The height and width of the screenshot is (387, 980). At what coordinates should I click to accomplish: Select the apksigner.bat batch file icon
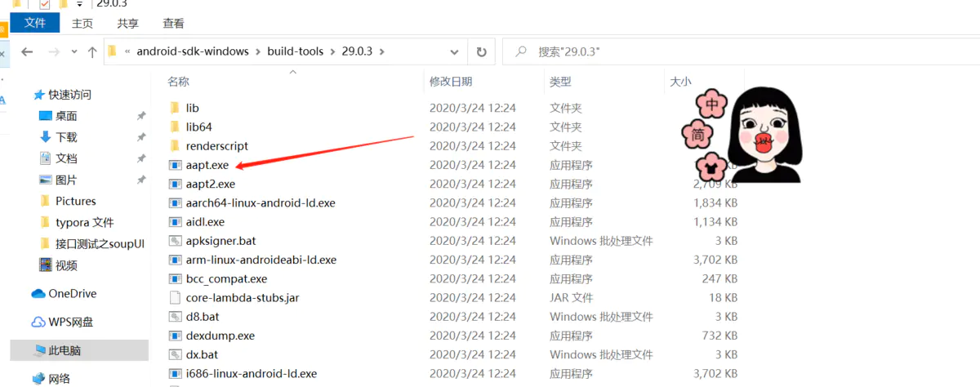pyautogui.click(x=174, y=241)
